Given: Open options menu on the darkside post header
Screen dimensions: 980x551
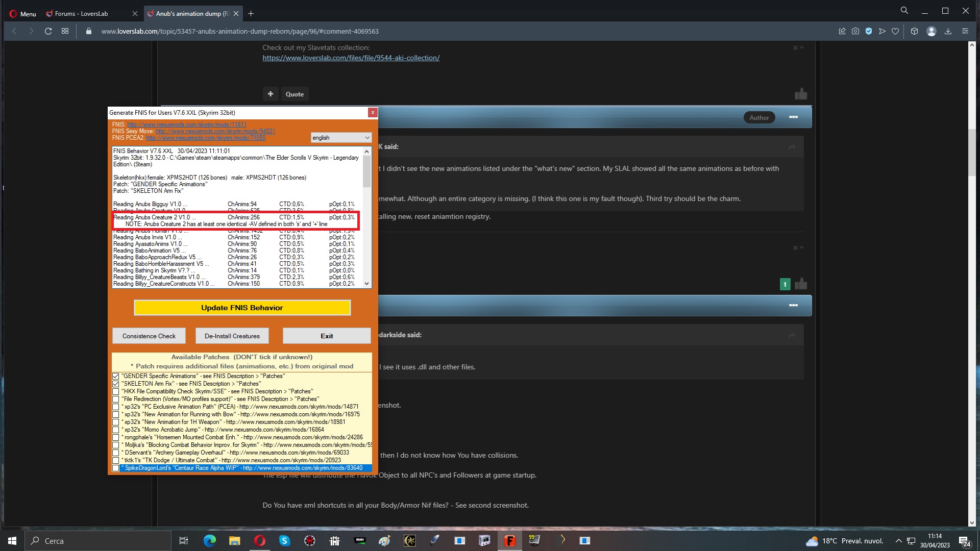Looking at the screenshot, I should (x=793, y=305).
